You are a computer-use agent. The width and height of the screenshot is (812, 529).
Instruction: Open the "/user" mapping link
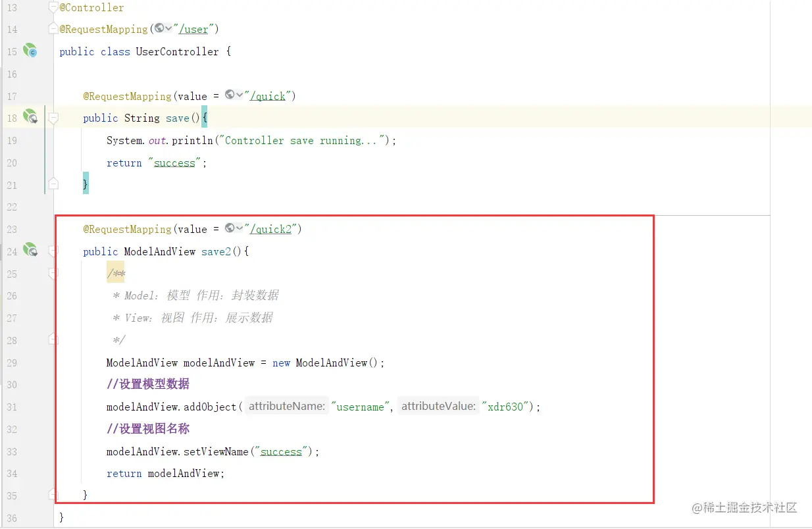tap(193, 30)
